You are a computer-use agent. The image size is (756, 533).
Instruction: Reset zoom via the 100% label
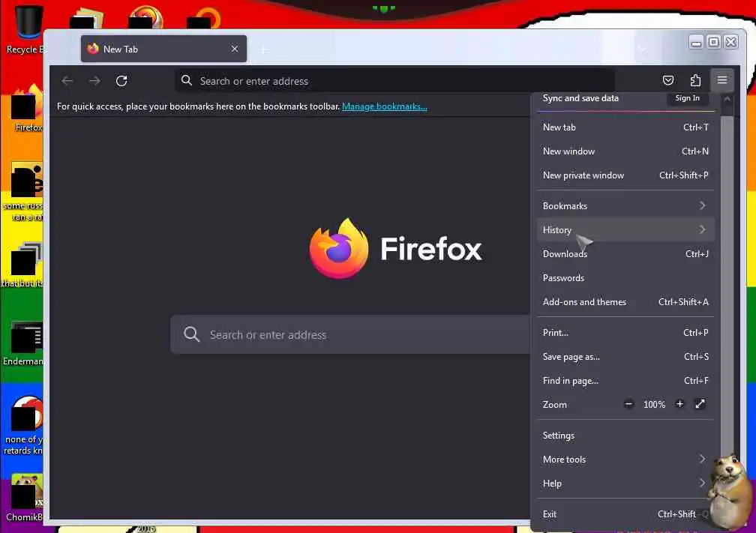point(654,404)
